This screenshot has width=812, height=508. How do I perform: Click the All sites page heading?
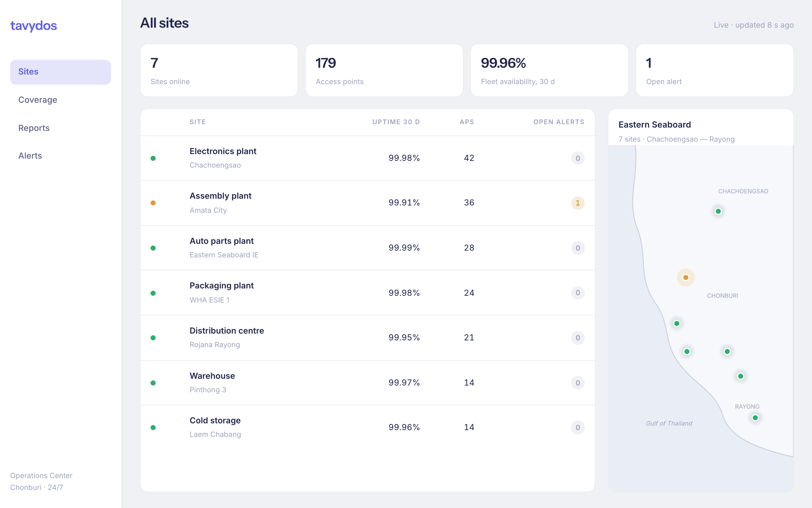click(164, 23)
